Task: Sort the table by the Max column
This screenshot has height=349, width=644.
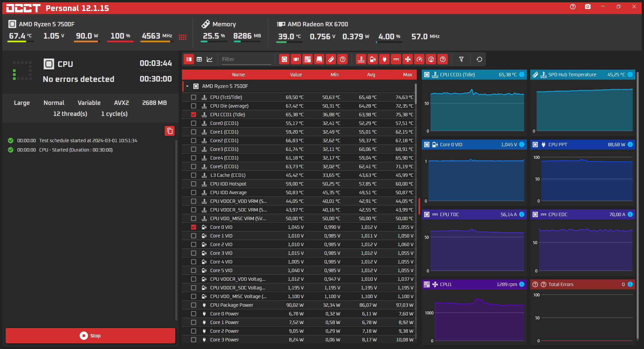Action: pyautogui.click(x=408, y=75)
